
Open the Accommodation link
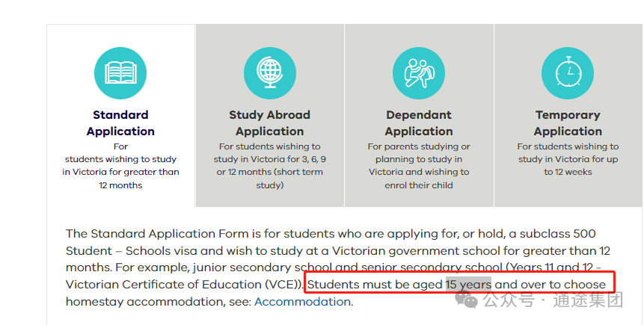point(302,302)
